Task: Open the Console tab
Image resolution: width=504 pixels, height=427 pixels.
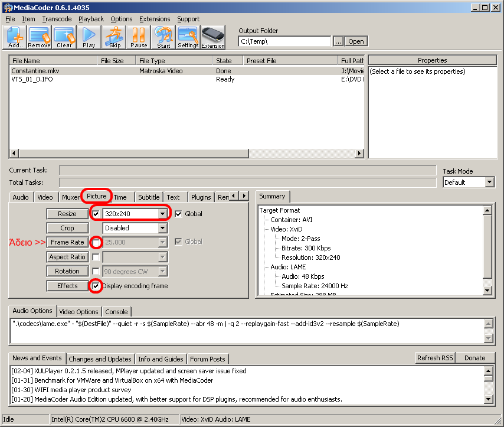Action: (x=116, y=311)
